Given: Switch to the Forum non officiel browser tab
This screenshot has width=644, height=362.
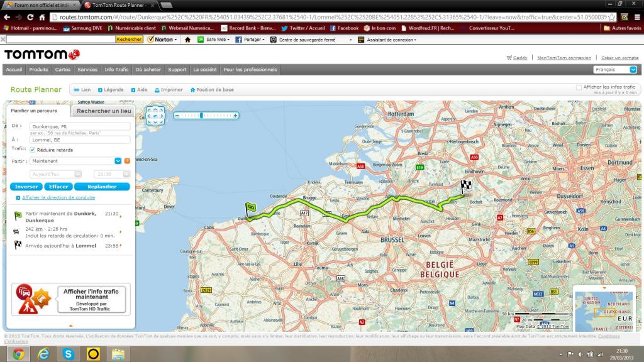Looking at the screenshot, I should click(41, 5).
